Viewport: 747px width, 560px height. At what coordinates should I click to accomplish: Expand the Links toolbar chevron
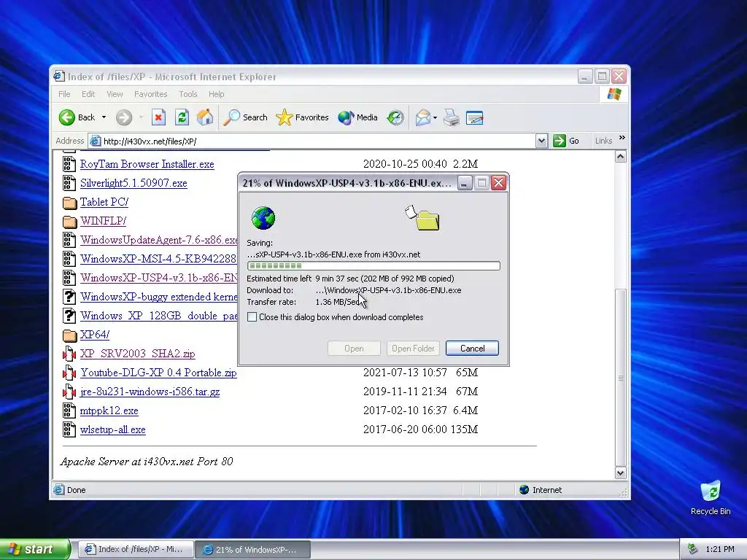click(622, 138)
